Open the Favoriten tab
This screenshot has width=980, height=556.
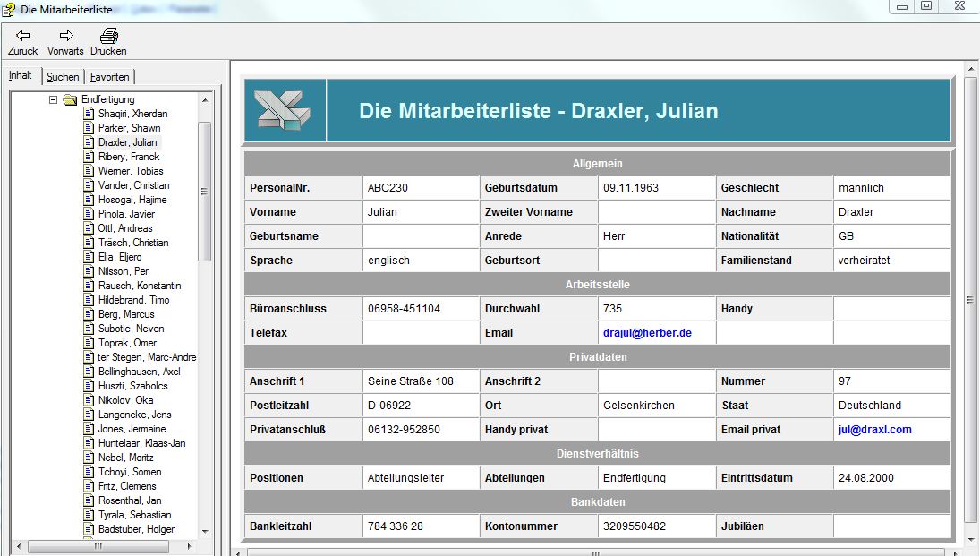pyautogui.click(x=110, y=77)
